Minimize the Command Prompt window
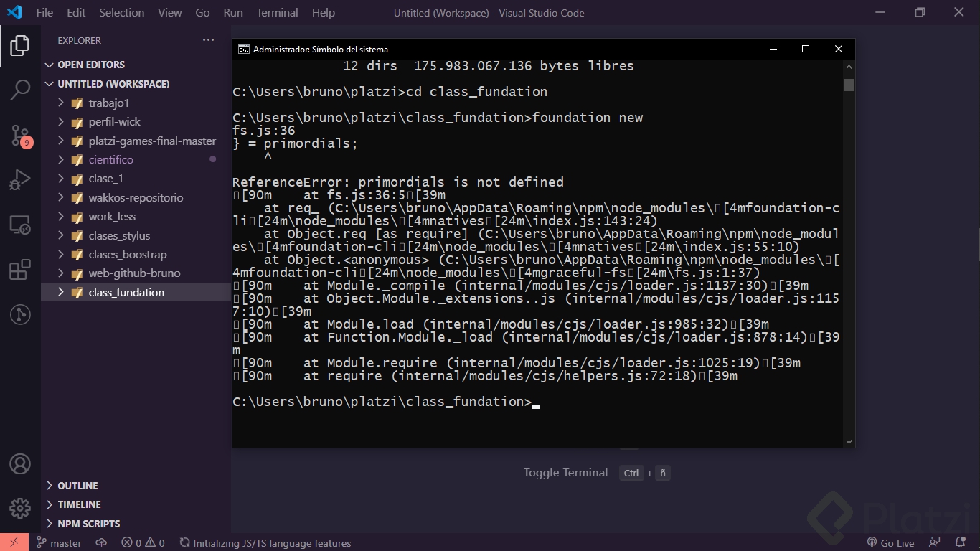Image resolution: width=980 pixels, height=551 pixels. [773, 50]
